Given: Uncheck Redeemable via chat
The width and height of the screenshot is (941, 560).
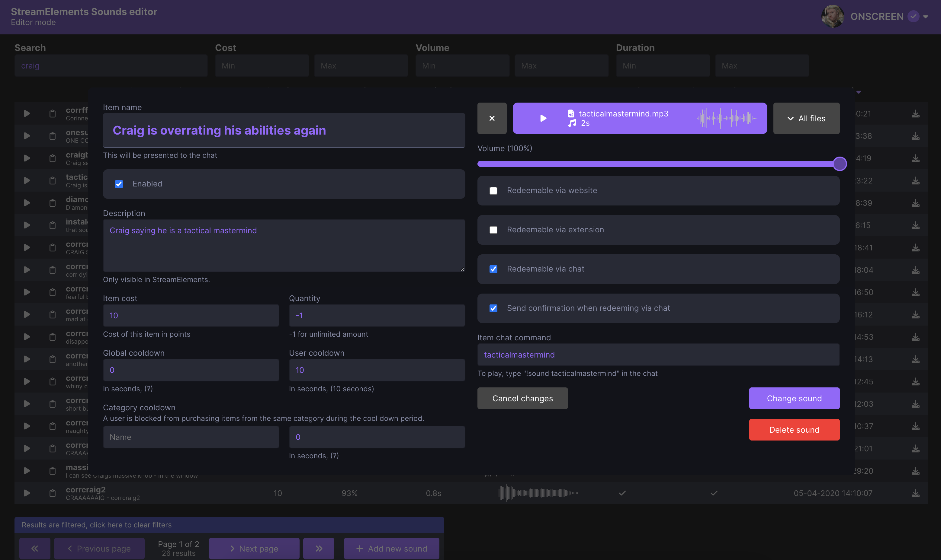Looking at the screenshot, I should tap(493, 269).
